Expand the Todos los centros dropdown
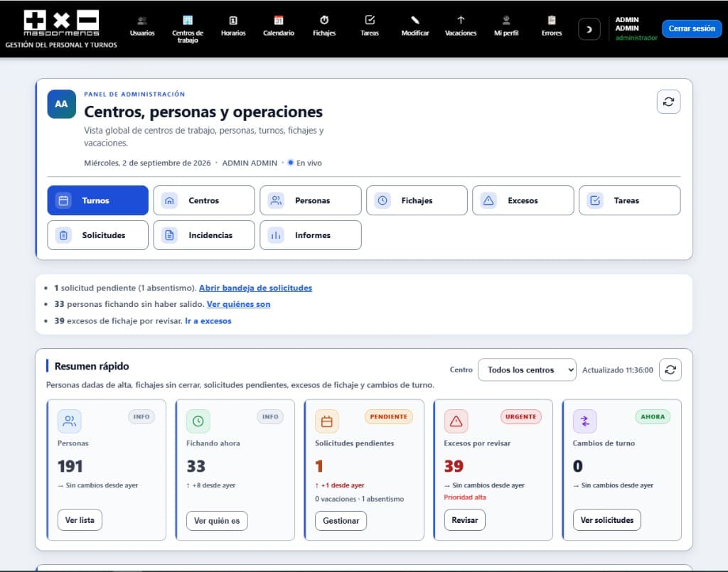Image resolution: width=728 pixels, height=572 pixels. click(527, 369)
